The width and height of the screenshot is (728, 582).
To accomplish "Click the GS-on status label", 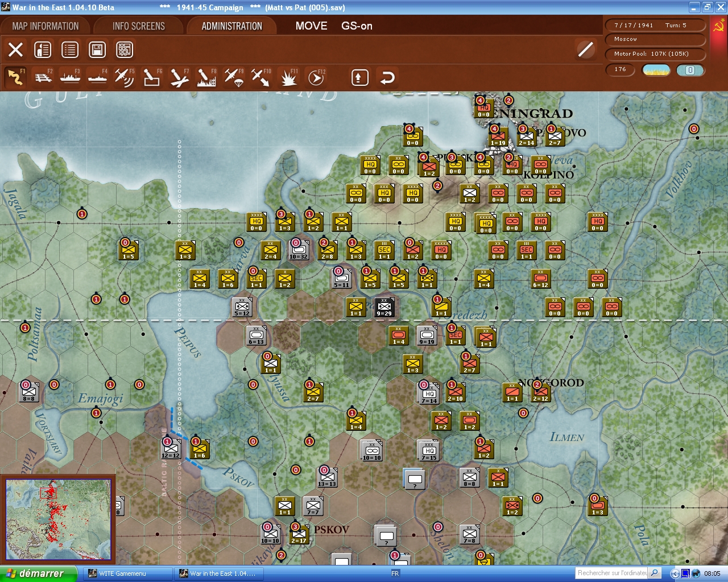I will point(357,26).
